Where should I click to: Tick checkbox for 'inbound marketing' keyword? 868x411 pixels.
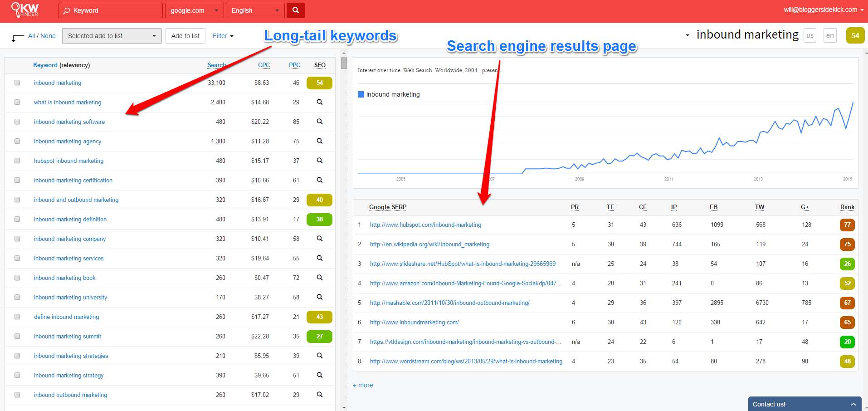pos(17,83)
